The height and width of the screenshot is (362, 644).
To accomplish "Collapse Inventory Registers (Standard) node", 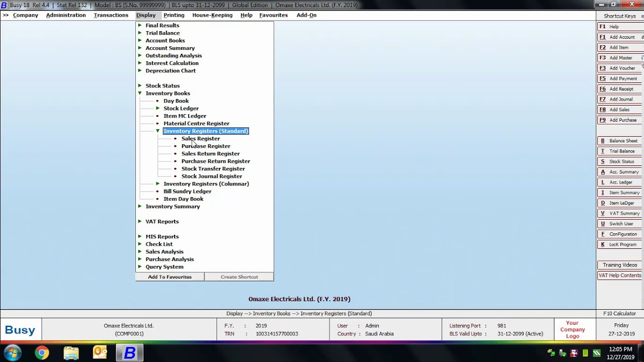I will point(158,131).
